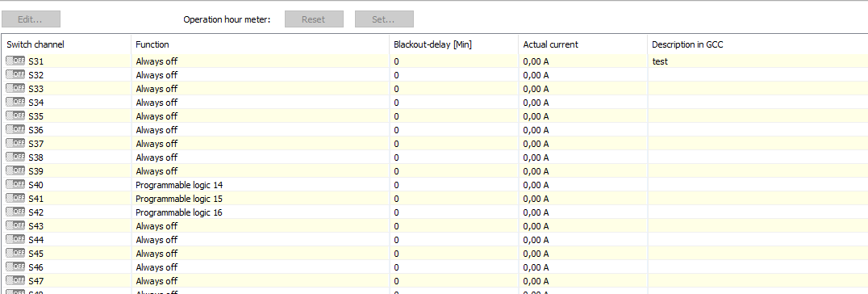The image size is (868, 294).
Task: Click the OFF status icon for S37
Action: [15, 144]
